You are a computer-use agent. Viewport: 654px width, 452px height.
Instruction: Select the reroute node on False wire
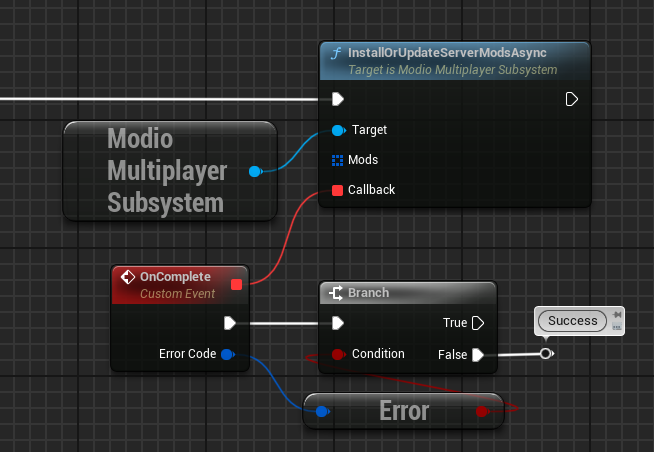pyautogui.click(x=546, y=354)
